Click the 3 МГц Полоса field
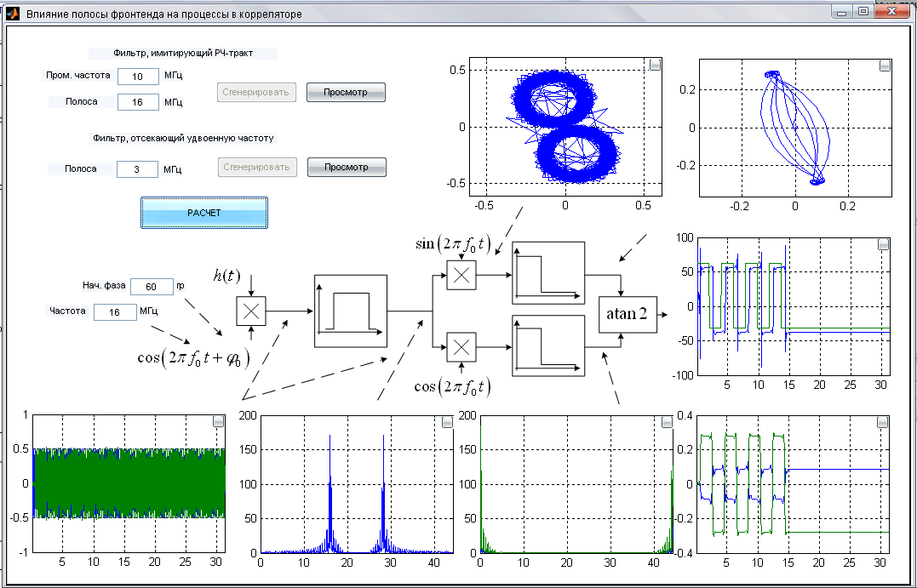 tap(138, 169)
